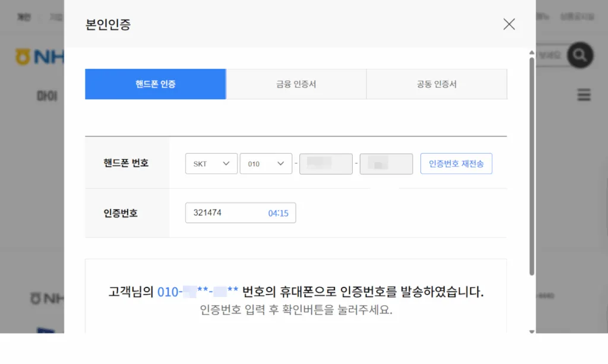Click the 마이 menu item in background page
Screen dimensions: 608x364
47,96
